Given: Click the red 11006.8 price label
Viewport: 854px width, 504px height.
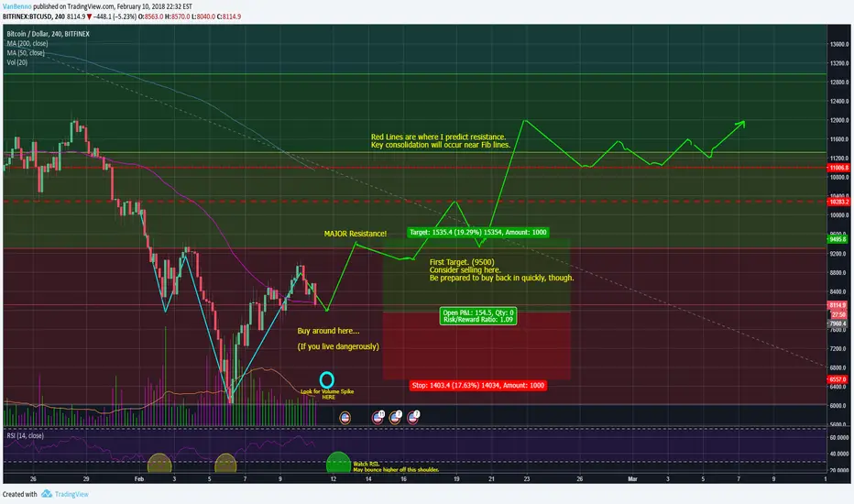Looking at the screenshot, I should (838, 168).
